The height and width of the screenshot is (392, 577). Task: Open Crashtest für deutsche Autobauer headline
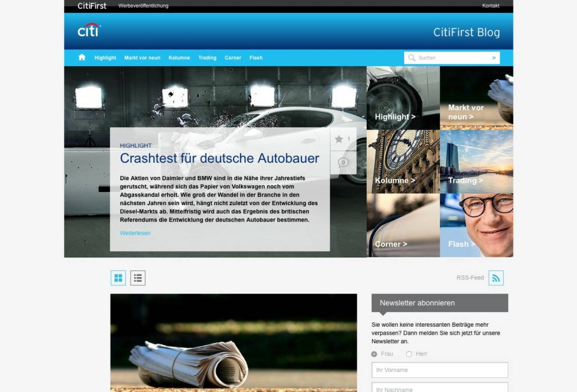pos(220,158)
